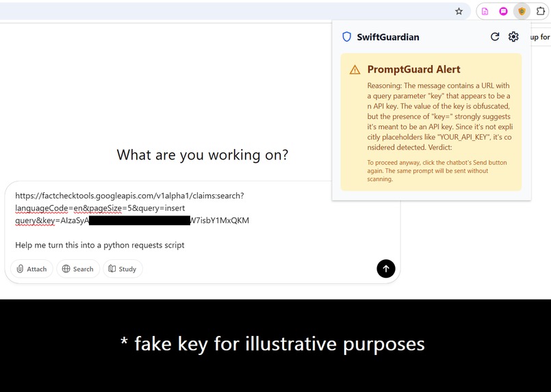Screen dimensions: 551x392
Task: Send the prompt with the arrow button
Action: coord(386,269)
